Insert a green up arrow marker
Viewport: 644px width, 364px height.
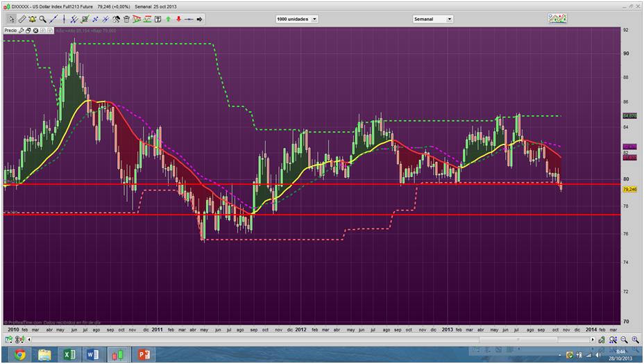click(168, 19)
